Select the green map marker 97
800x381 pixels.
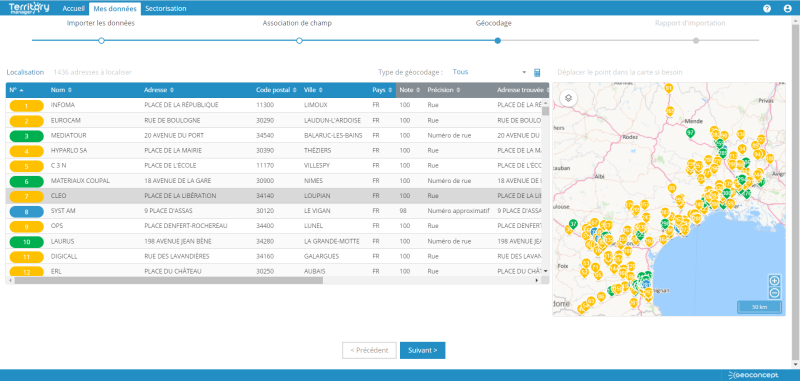point(690,133)
